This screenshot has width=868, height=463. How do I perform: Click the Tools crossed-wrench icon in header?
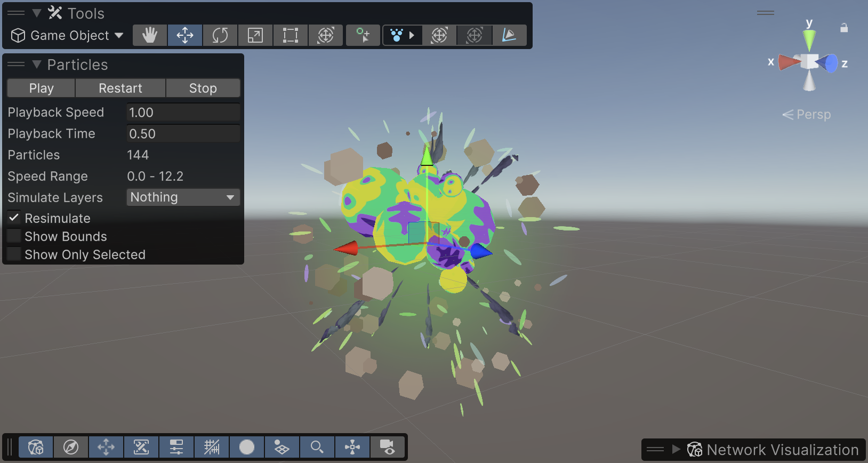(55, 13)
